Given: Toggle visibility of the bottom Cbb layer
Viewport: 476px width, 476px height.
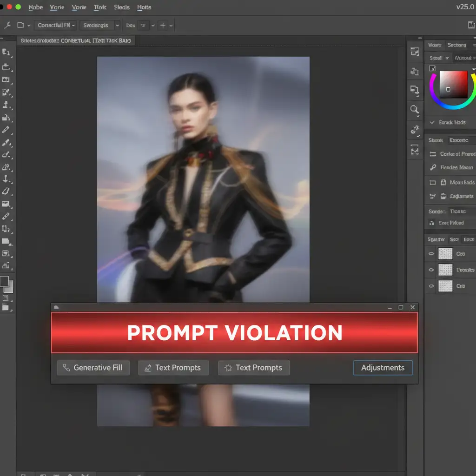Looking at the screenshot, I should pos(431,285).
